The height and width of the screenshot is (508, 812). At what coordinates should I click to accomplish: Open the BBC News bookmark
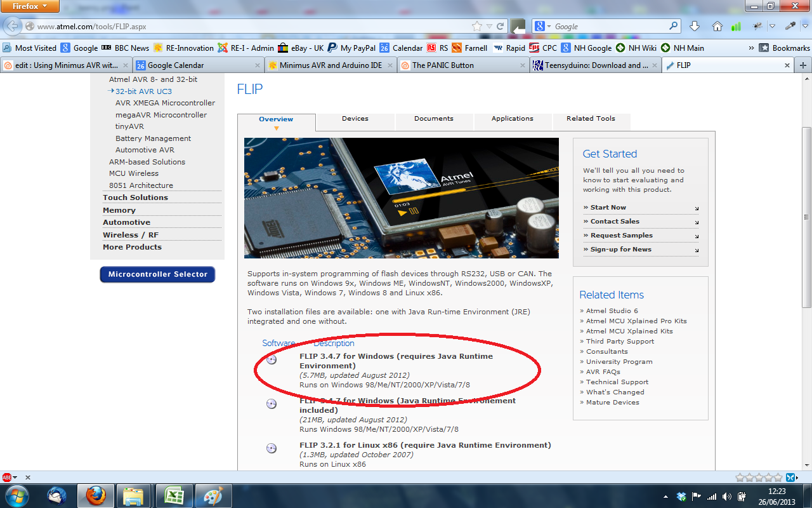[125, 48]
